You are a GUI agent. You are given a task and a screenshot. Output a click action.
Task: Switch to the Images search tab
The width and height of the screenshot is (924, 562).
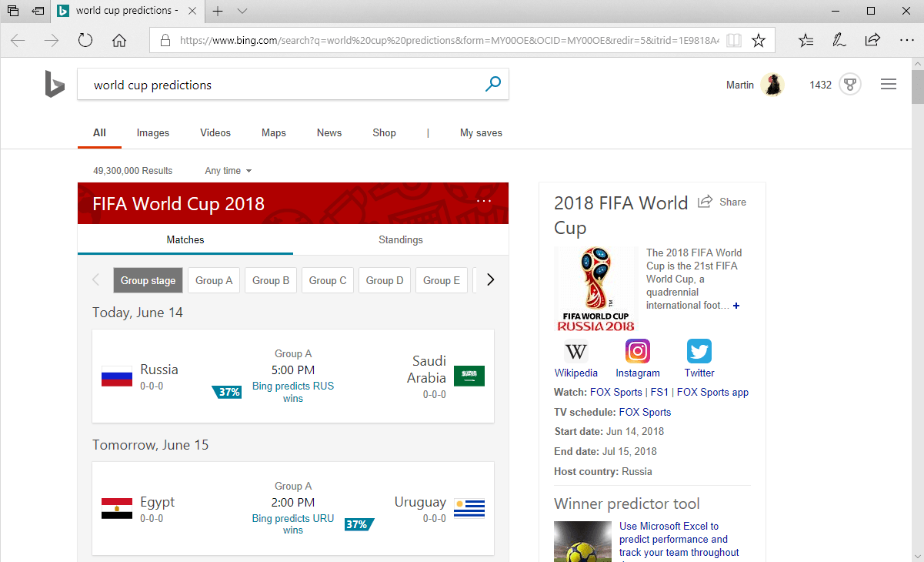coord(153,132)
